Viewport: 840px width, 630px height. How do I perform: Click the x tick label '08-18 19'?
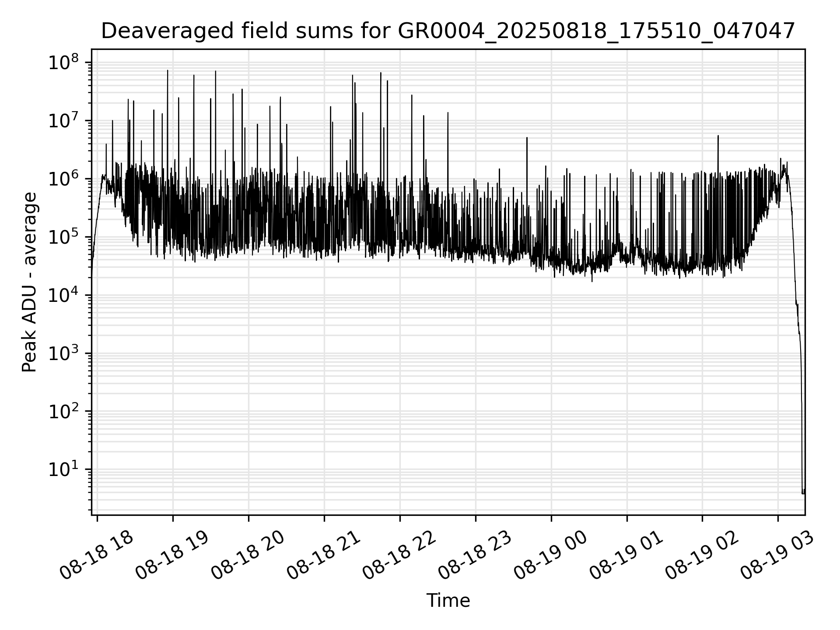(x=172, y=556)
